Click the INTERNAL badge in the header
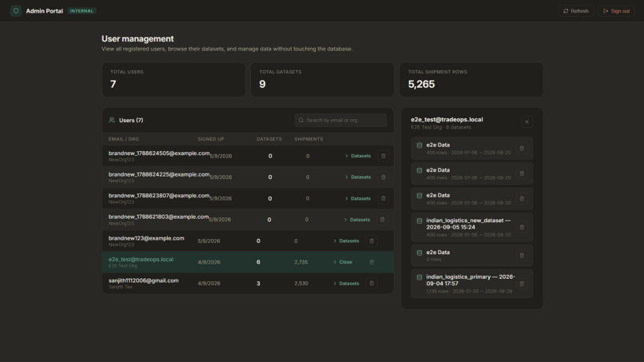This screenshot has width=644, height=362. 81,11
